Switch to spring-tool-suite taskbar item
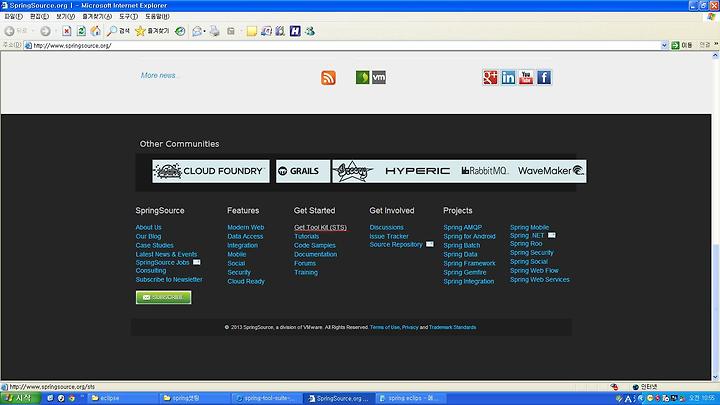The height and width of the screenshot is (405, 720). point(267,398)
